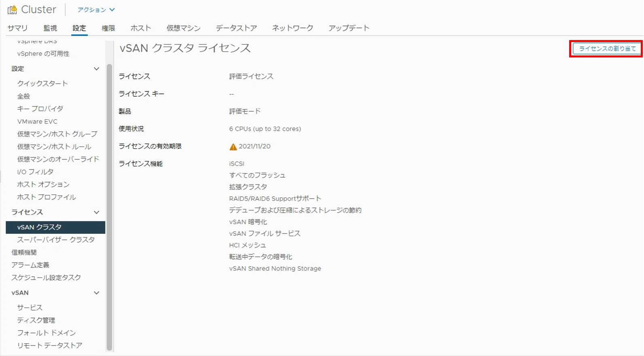Click the iSCSI feature entry

point(237,164)
